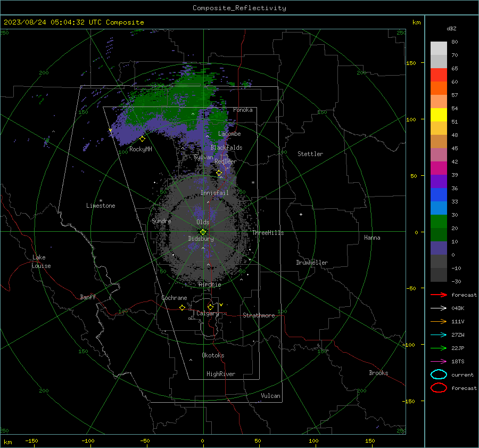Screen dimensions: 479x448
Task: Click the Stettler city label
Action: coord(310,154)
